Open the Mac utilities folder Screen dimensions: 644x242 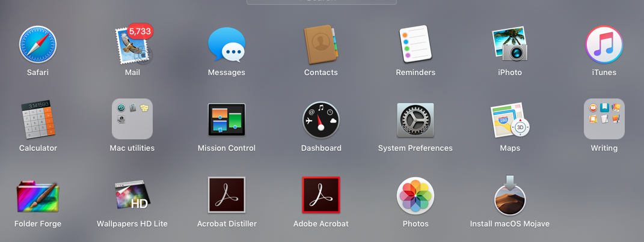pyautogui.click(x=132, y=119)
